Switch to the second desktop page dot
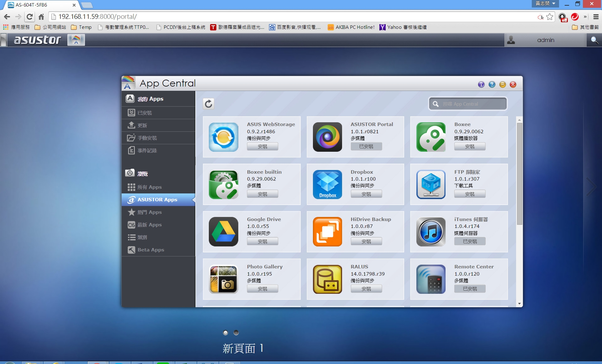The height and width of the screenshot is (364, 602). click(x=236, y=333)
